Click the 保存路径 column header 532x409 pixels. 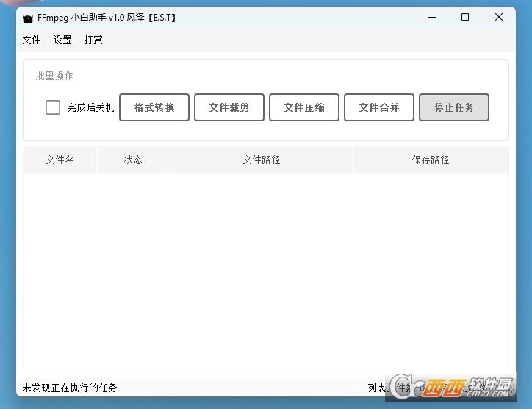431,160
